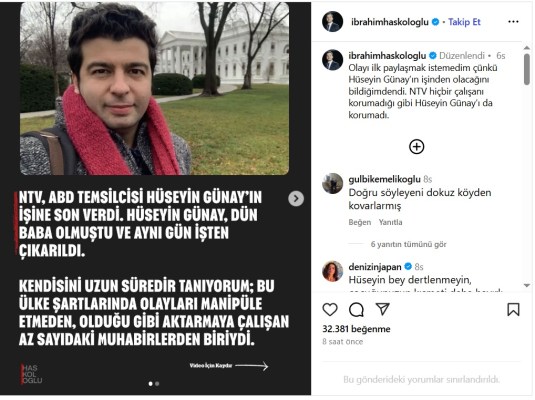The height and width of the screenshot is (400, 535).
Task: Open comments with the speech bubble icon
Action: pos(357,310)
